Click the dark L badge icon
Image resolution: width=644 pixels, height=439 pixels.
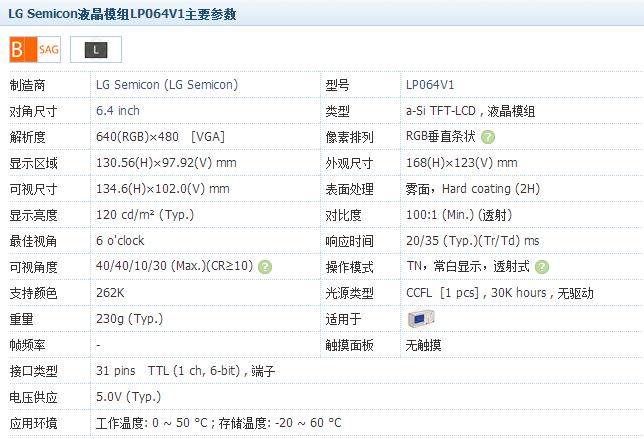[96, 48]
